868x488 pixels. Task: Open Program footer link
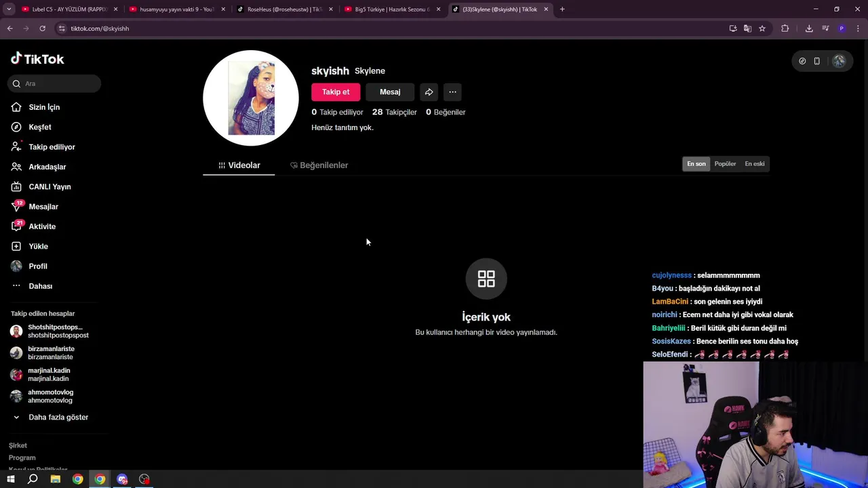(22, 457)
